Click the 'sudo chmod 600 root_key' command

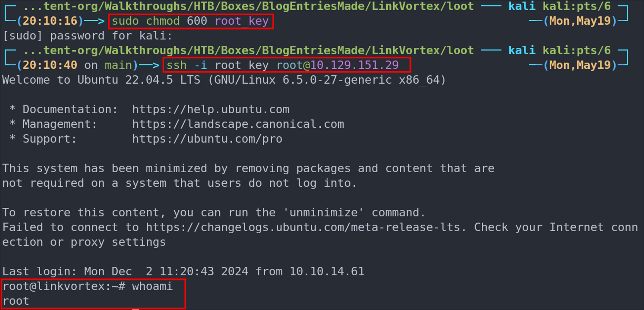click(190, 22)
